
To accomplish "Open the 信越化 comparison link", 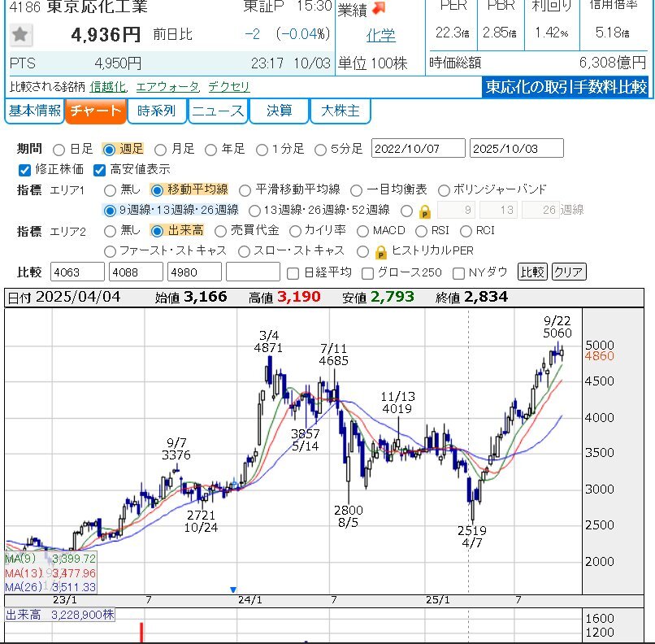I will [x=108, y=87].
